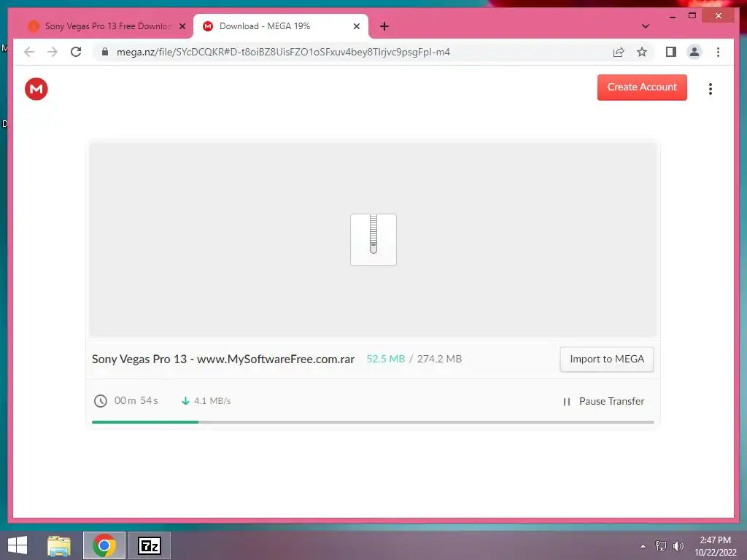
Task: Click the share this page icon
Action: click(x=619, y=52)
